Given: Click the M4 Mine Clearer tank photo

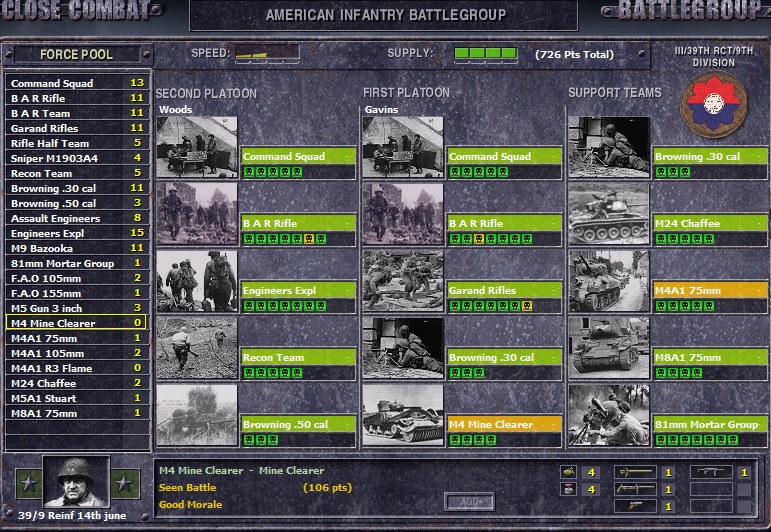Looking at the screenshot, I should [x=403, y=415].
